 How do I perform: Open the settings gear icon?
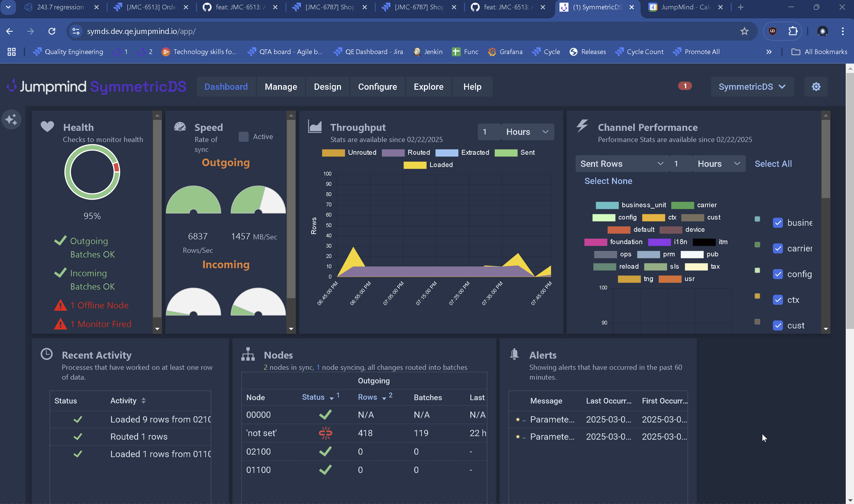[x=816, y=87]
